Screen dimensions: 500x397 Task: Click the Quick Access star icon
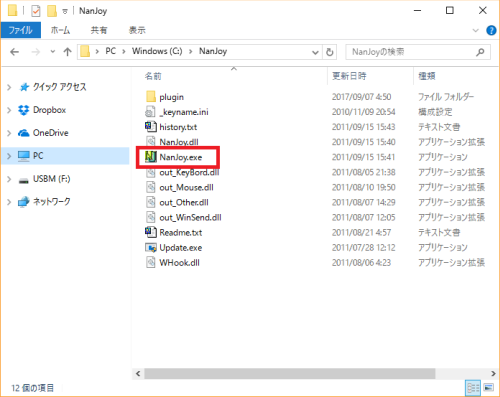(24, 87)
